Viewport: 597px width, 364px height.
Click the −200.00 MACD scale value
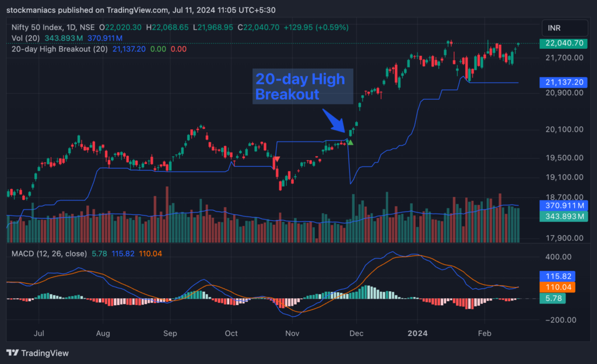(x=560, y=320)
